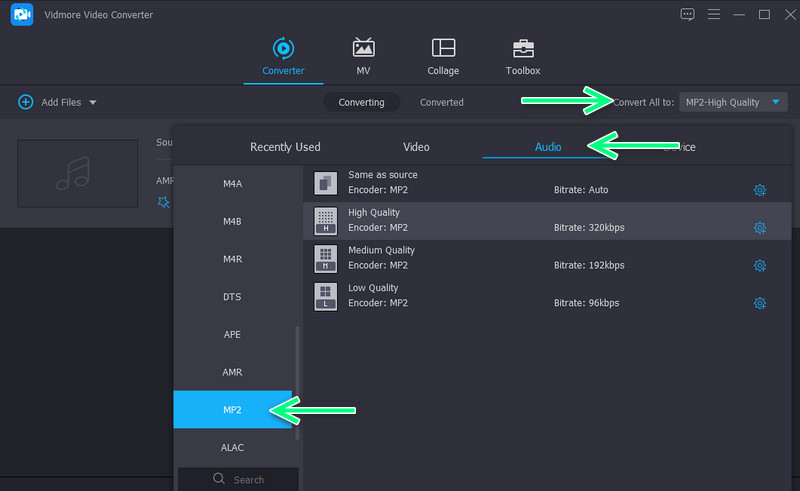The height and width of the screenshot is (491, 800).
Task: Open settings gear for High Quality preset
Action: pyautogui.click(x=759, y=228)
